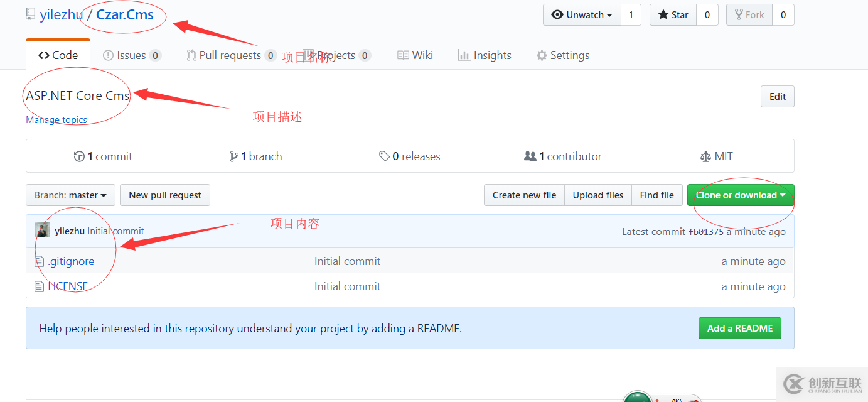Click the yilezhu user avatar in commit row
The image size is (868, 402).
coord(43,231)
